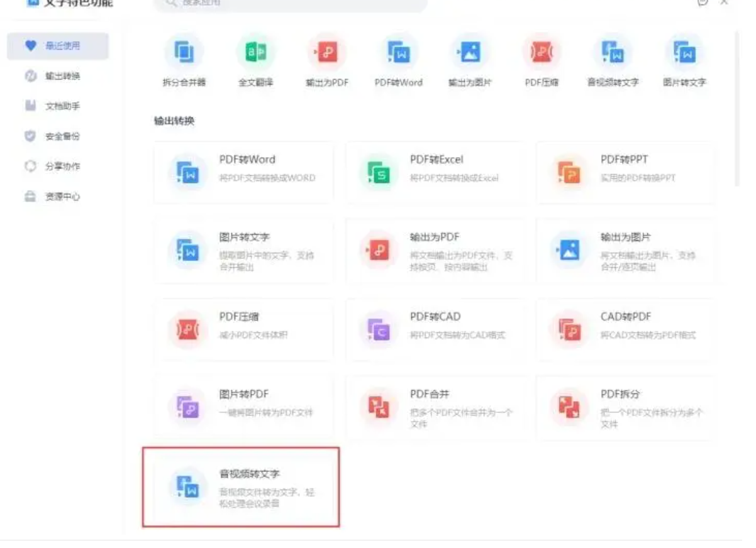This screenshot has width=756, height=548.
Task: Launch 拆分合并器 shortcut icon
Action: click(x=184, y=52)
